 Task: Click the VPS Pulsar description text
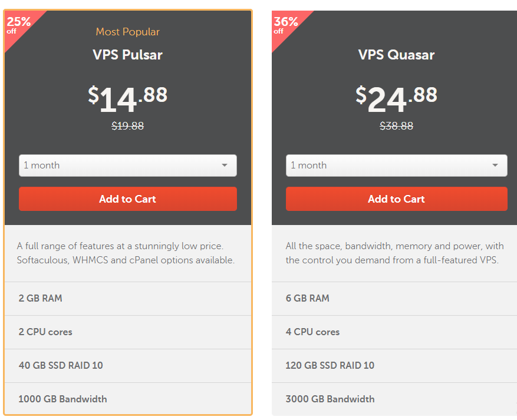coord(127,253)
